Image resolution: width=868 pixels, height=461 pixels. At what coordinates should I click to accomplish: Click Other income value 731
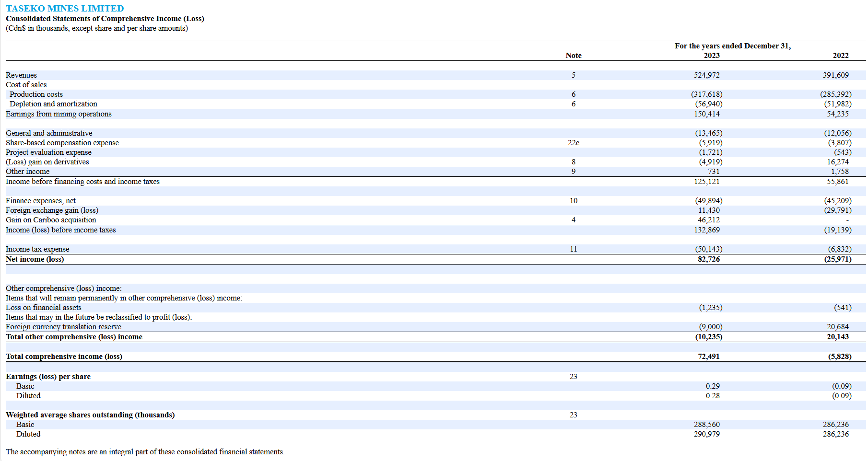tap(714, 172)
